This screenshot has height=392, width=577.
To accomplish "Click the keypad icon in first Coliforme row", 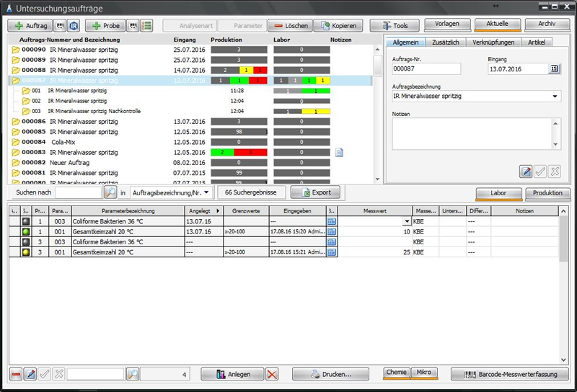I will coord(332,221).
